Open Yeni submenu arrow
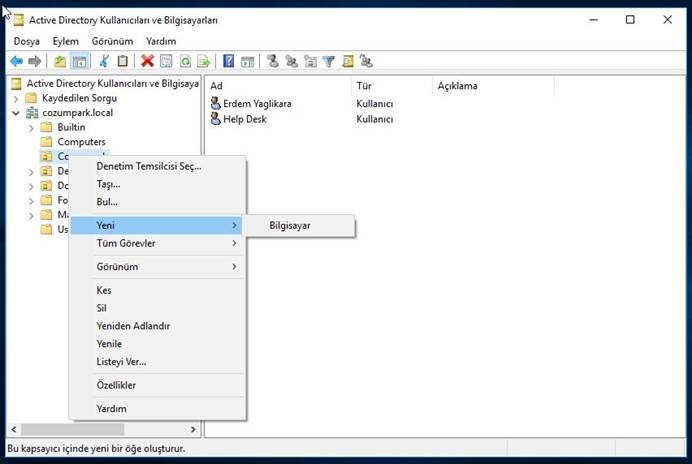Viewport: 692px width, 464px height. tap(234, 225)
